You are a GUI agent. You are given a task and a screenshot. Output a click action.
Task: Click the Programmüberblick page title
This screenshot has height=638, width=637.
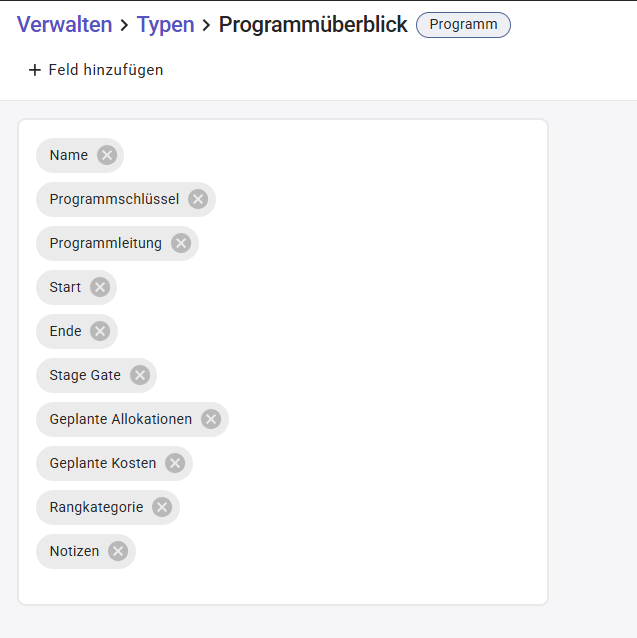(x=313, y=25)
